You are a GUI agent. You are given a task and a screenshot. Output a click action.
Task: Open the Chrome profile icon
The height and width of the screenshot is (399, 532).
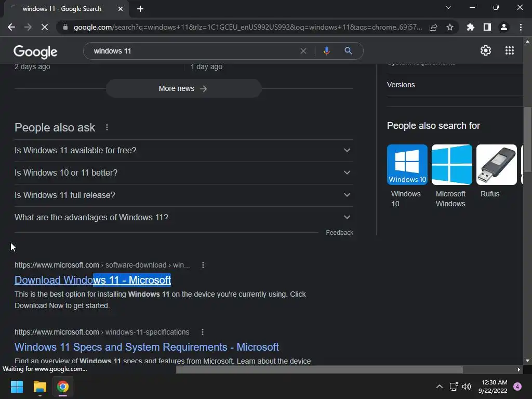tap(504, 27)
